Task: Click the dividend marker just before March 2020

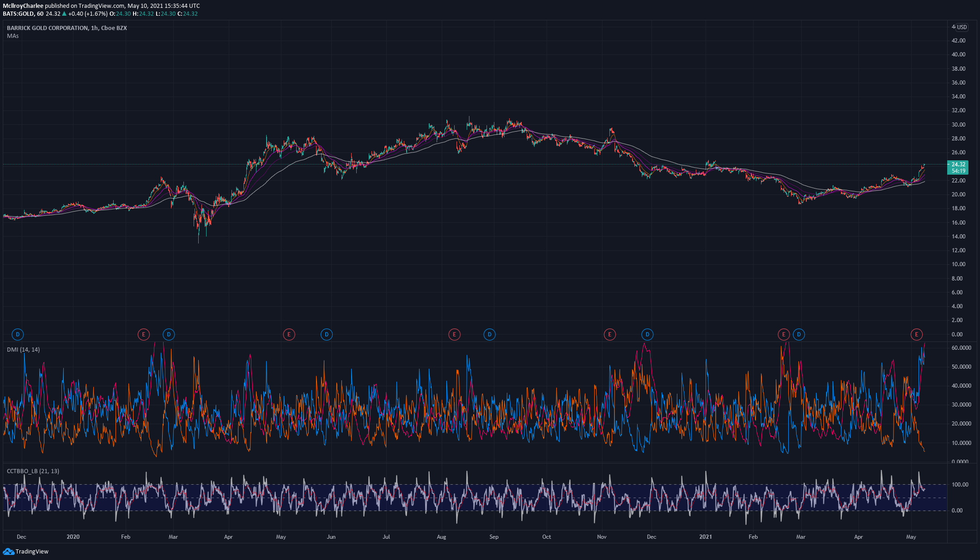Action: pos(169,335)
